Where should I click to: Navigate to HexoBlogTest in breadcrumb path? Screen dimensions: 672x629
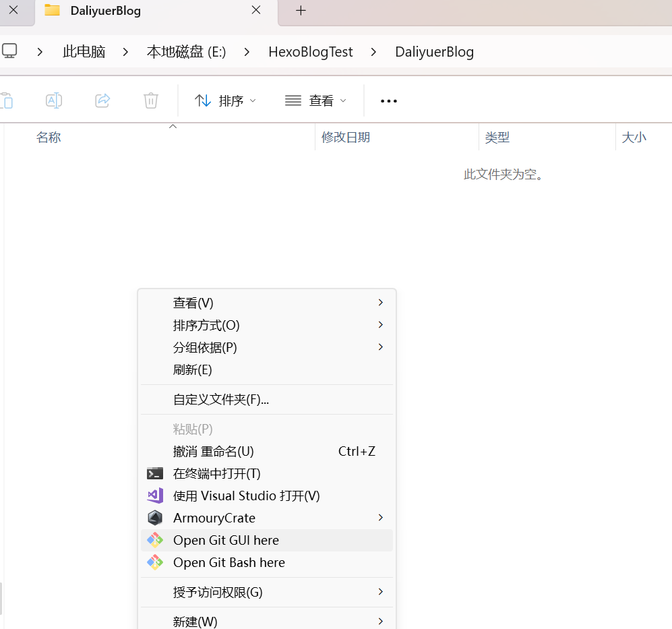point(310,52)
